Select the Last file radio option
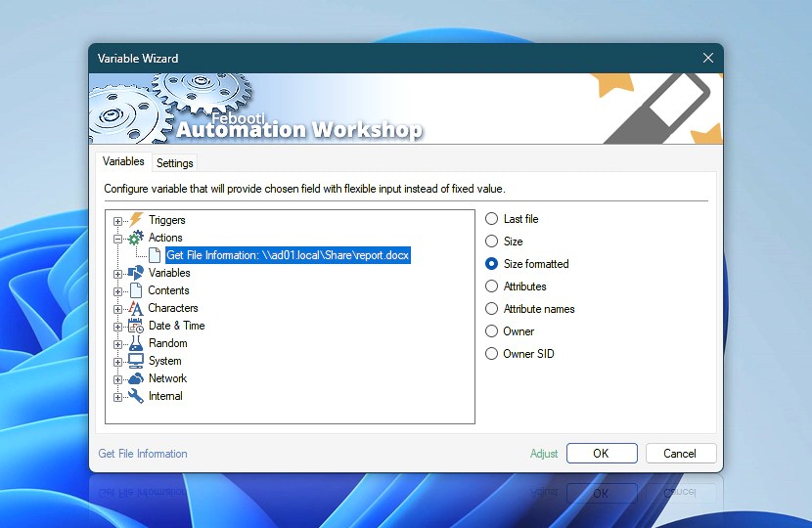The width and height of the screenshot is (812, 528). click(491, 219)
